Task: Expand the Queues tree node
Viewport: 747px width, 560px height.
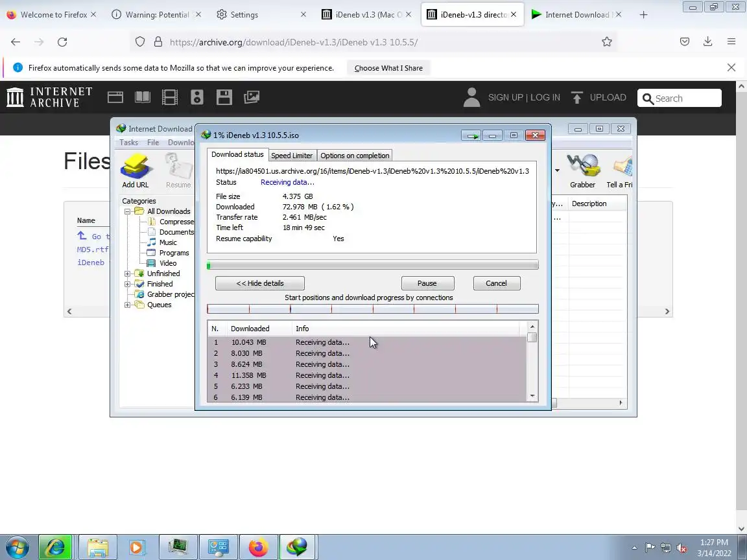Action: 127,305
